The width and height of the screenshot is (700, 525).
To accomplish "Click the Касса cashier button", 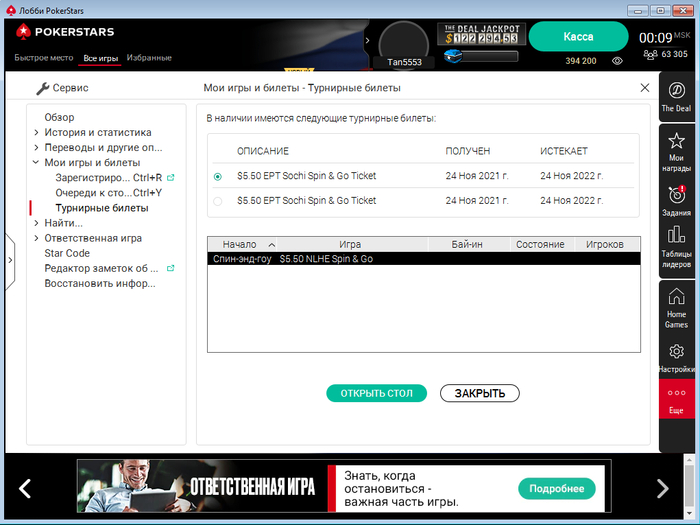I will pos(578,37).
